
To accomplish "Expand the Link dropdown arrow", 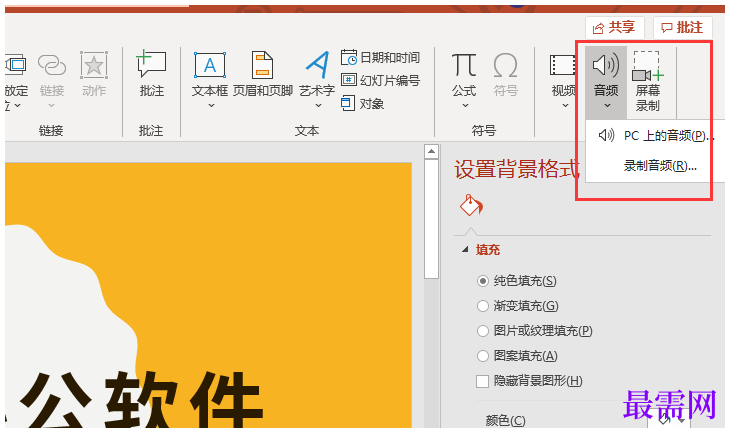I will point(52,105).
